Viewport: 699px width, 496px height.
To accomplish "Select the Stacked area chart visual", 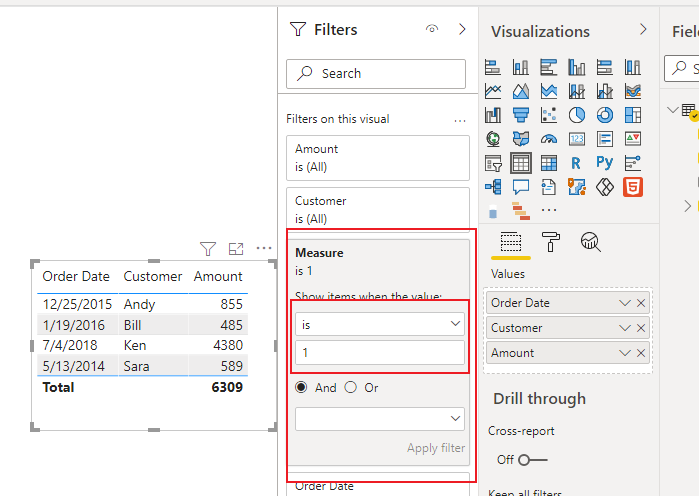I will coord(549,91).
